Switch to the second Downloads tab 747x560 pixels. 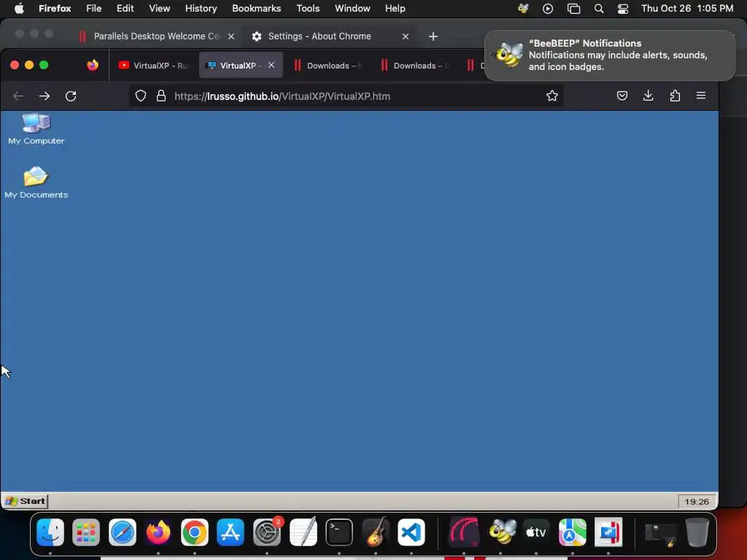[414, 65]
